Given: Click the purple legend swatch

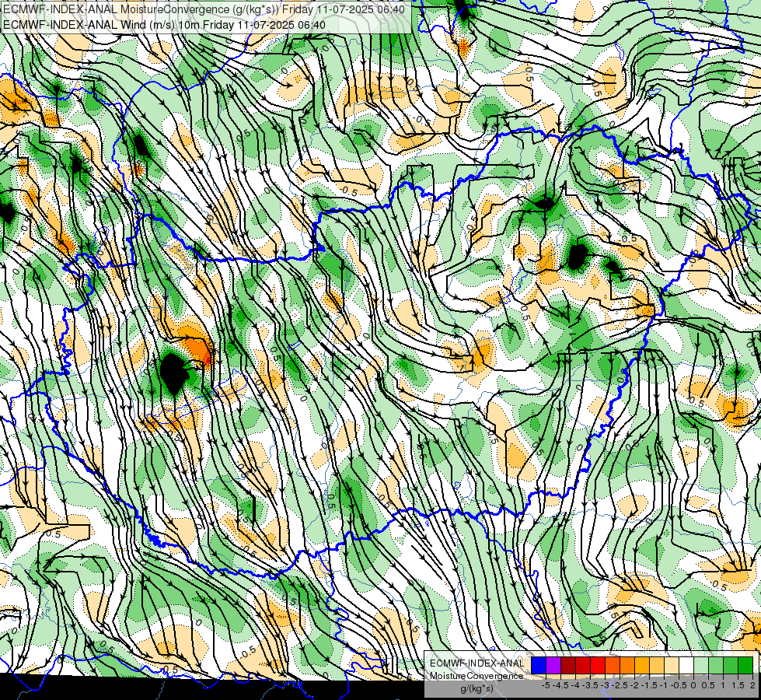Looking at the screenshot, I should click(x=553, y=665).
